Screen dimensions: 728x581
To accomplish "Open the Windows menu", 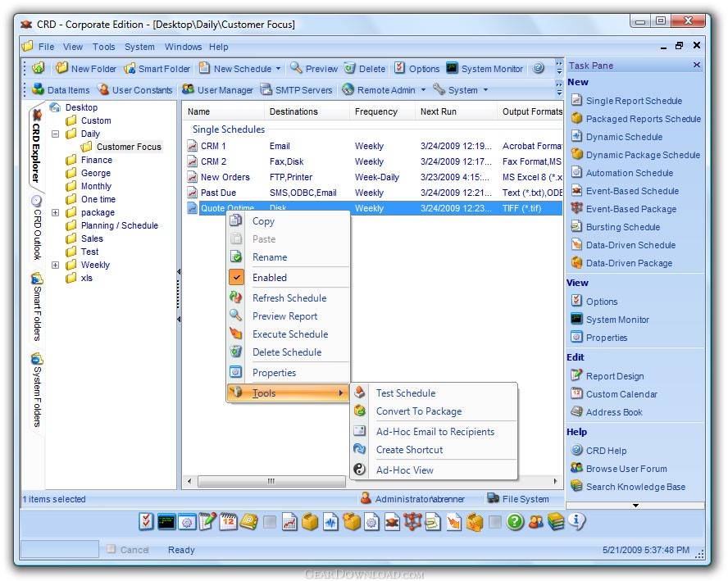I will [x=183, y=47].
